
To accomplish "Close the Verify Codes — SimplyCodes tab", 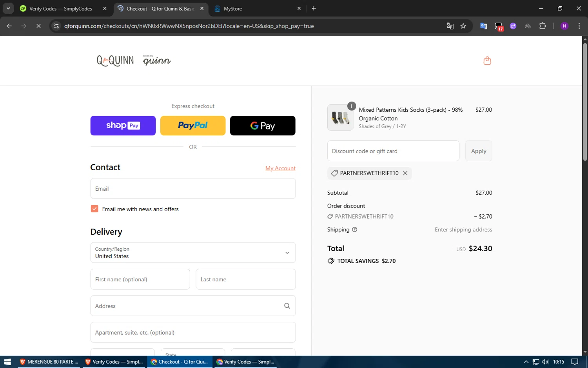I will point(105,8).
